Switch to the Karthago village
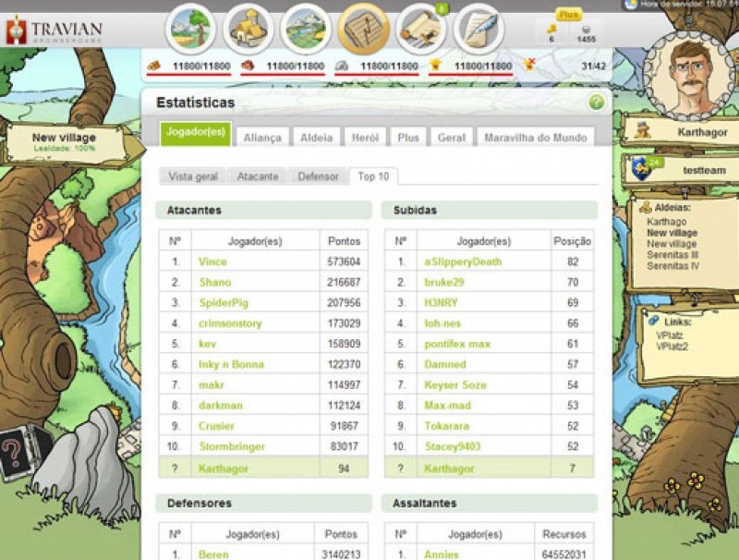 point(666,222)
